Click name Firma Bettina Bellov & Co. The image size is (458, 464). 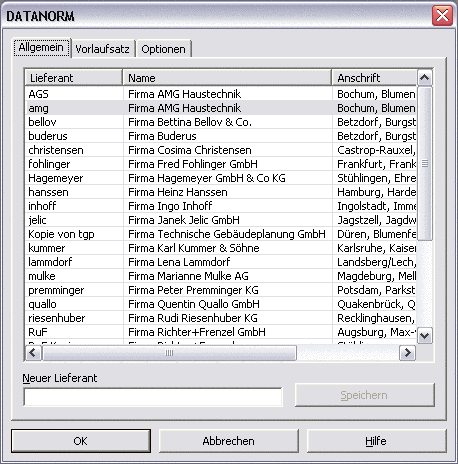tap(190, 122)
